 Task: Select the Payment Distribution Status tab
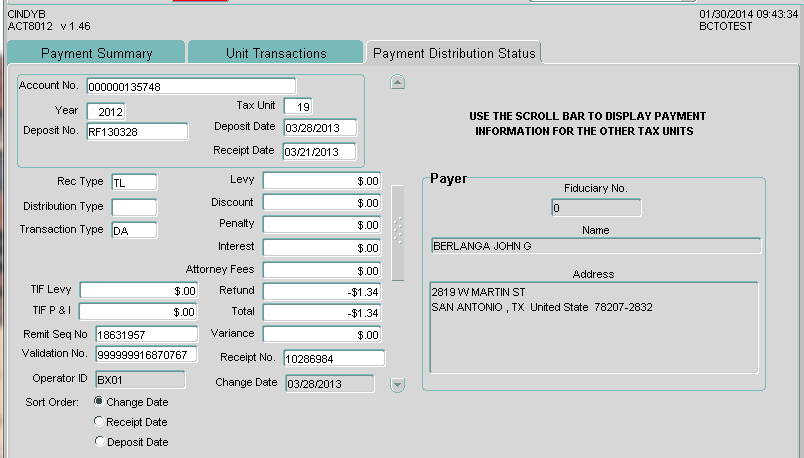coord(454,53)
